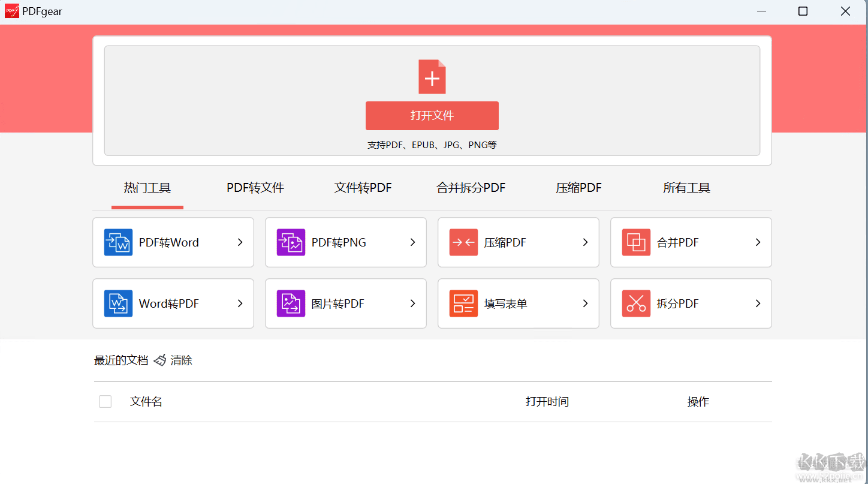Tick the select-all checkbox beside 文件名
The height and width of the screenshot is (484, 868).
tap(105, 402)
